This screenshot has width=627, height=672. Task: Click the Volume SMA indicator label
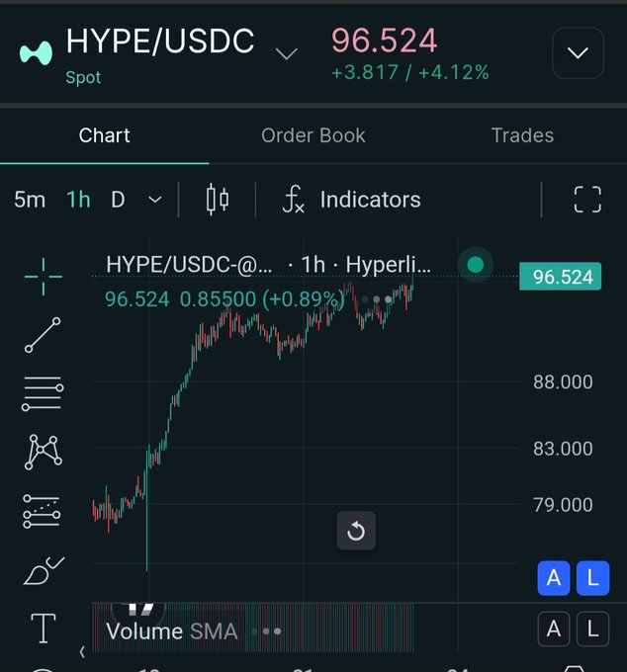171,631
